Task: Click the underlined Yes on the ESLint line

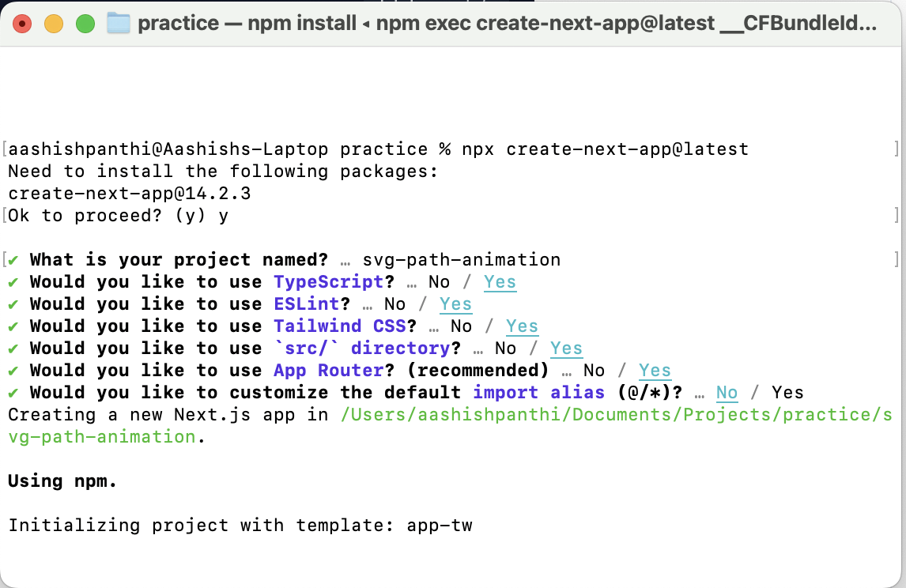Action: pyautogui.click(x=455, y=303)
